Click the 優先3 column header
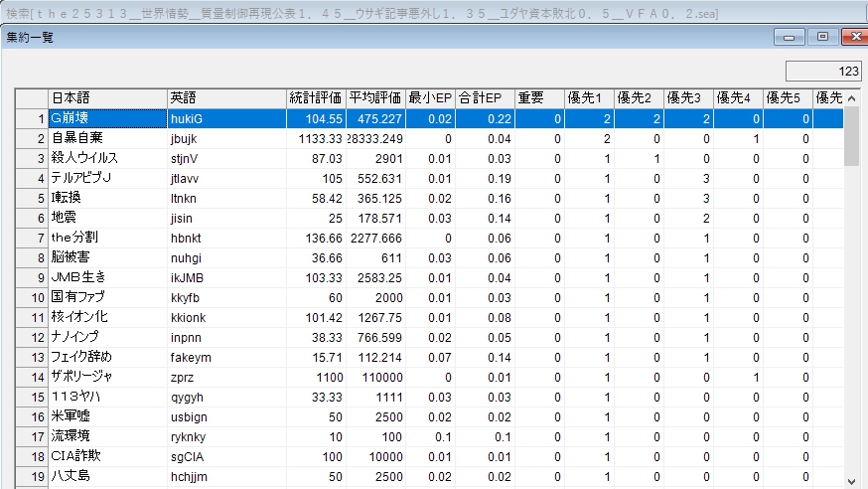Image resolution: width=868 pixels, height=489 pixels. (687, 98)
